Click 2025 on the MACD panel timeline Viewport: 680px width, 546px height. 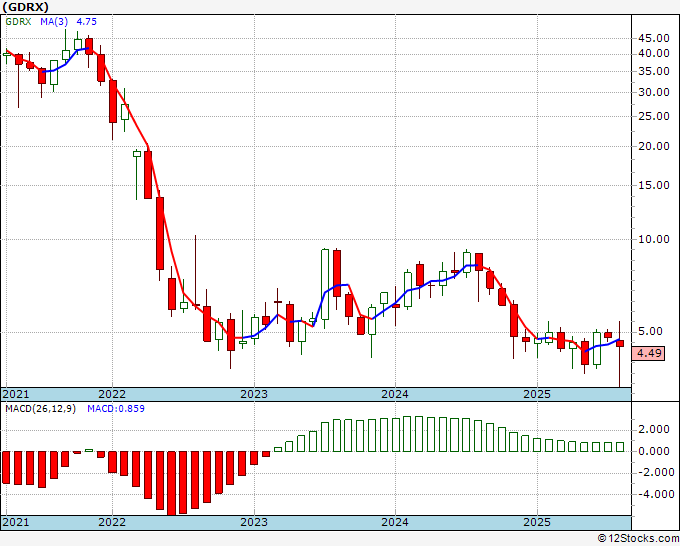[537, 522]
